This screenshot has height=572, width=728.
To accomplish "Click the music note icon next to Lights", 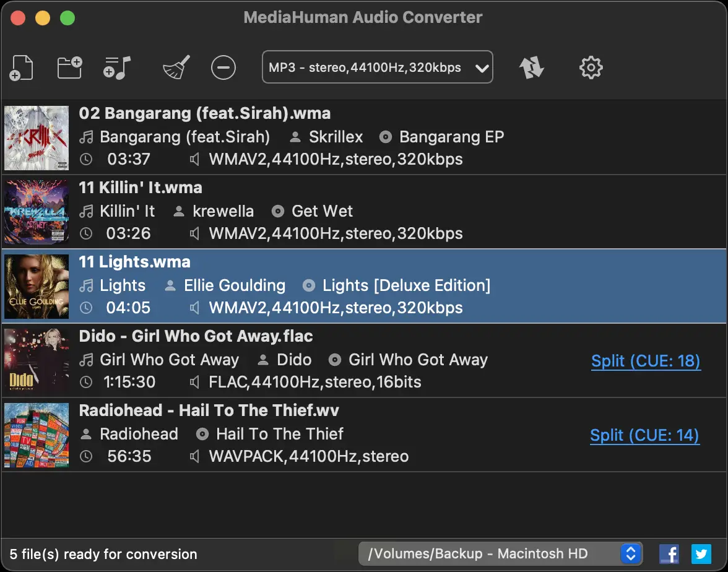I will coord(87,285).
